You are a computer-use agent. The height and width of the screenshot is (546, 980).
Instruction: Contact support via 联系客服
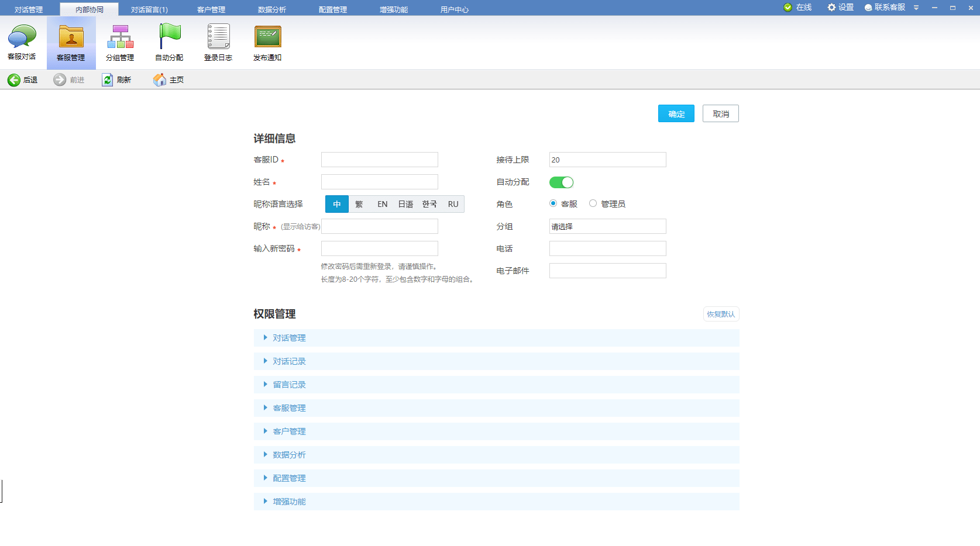(x=885, y=8)
